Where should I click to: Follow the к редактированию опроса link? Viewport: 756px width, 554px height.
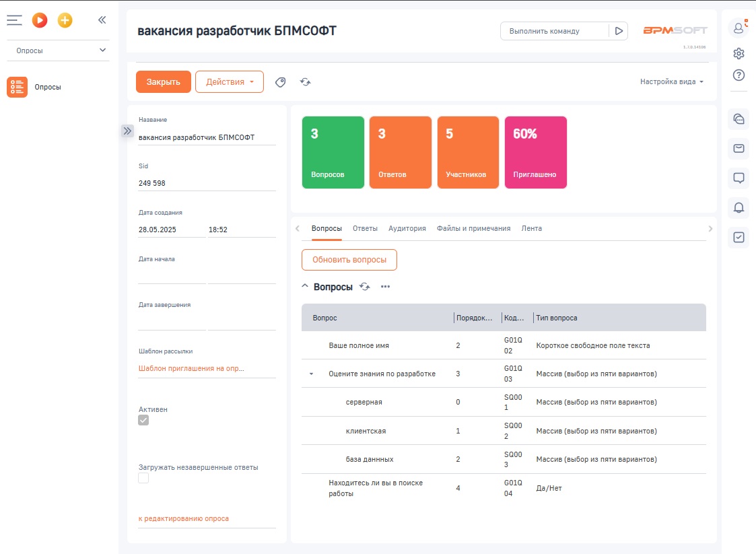[x=184, y=518]
